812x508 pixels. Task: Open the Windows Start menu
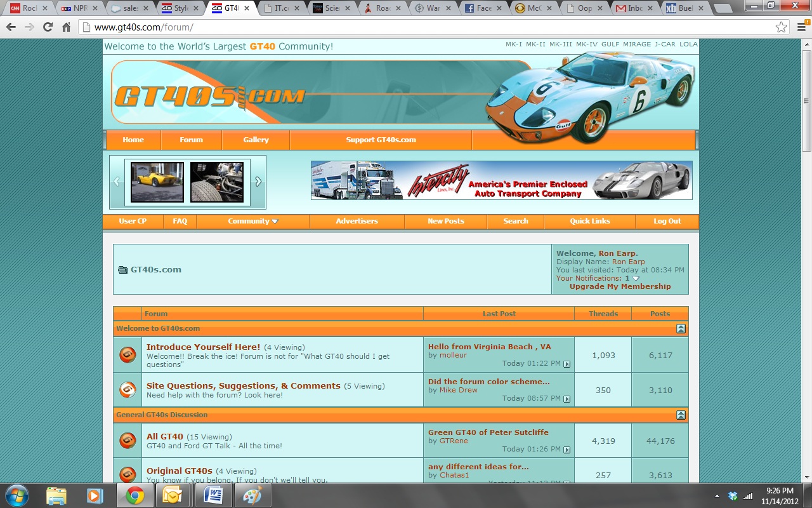click(x=16, y=495)
